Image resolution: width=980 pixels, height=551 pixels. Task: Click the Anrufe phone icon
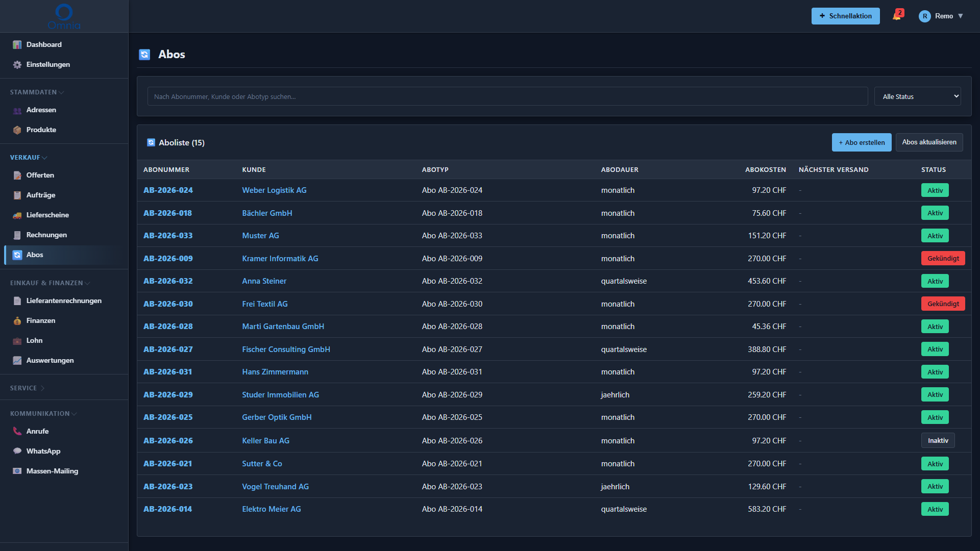[17, 432]
